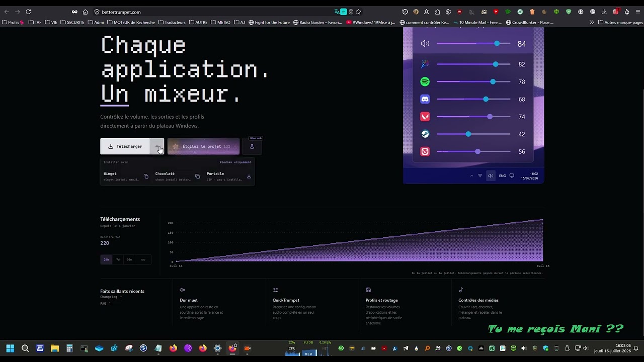
Task: Adjust the Spotify volume slider at 78
Action: click(473, 81)
